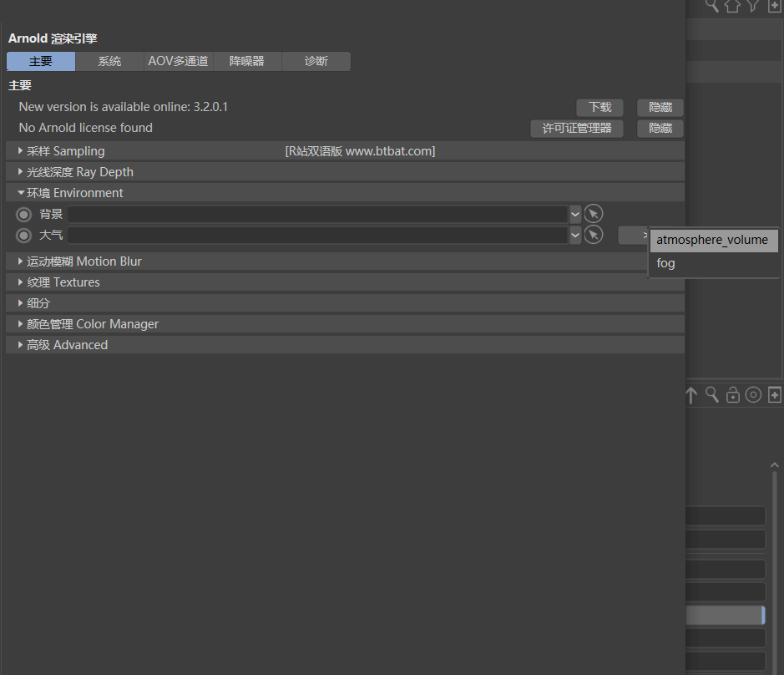
Task: Click the submenu arrow button beside 大气
Action: (x=633, y=236)
